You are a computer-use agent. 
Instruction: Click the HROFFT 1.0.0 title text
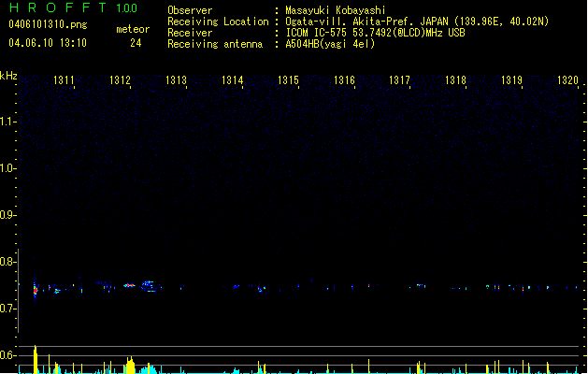pyautogui.click(x=73, y=7)
